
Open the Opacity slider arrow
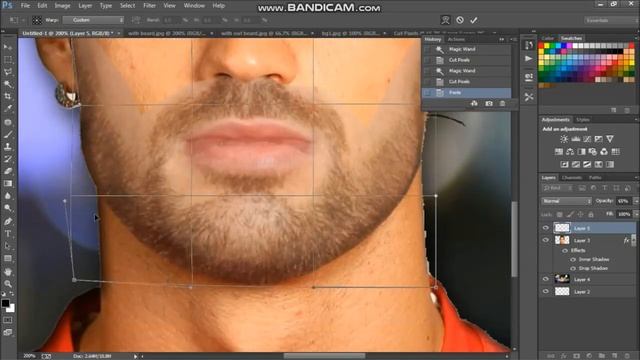click(x=636, y=201)
